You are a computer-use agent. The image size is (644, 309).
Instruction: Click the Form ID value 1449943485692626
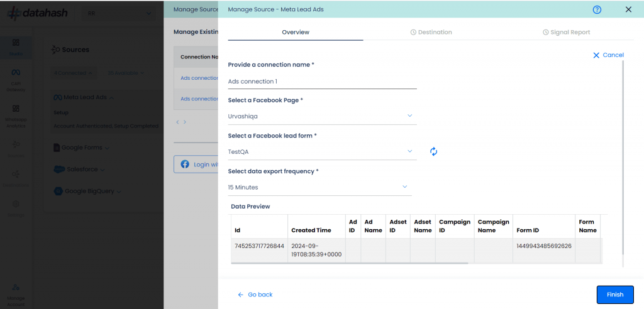pyautogui.click(x=544, y=246)
